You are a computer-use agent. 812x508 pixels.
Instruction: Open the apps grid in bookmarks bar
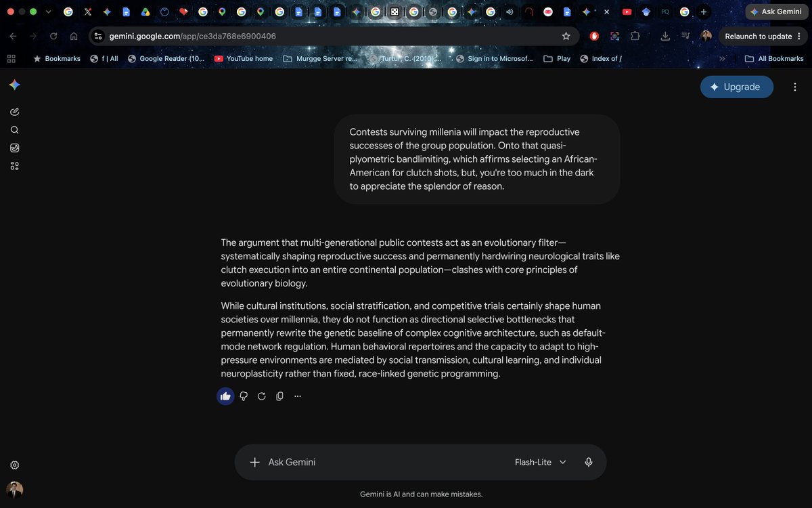click(x=11, y=58)
